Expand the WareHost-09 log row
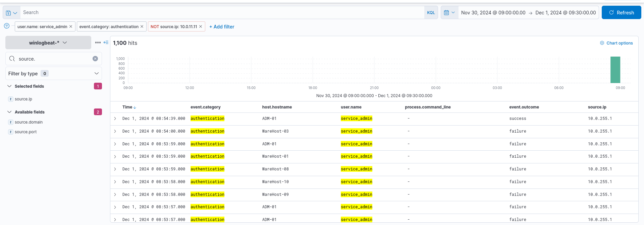 (x=115, y=195)
